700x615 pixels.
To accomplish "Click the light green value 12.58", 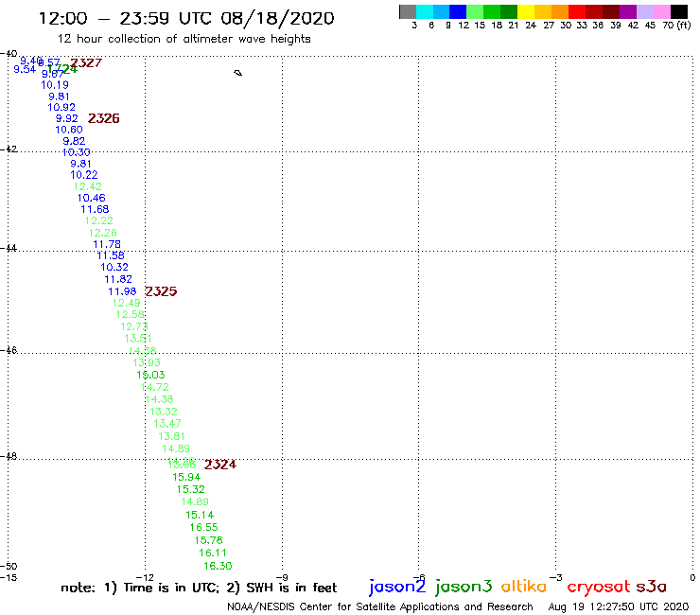I will 131,314.
